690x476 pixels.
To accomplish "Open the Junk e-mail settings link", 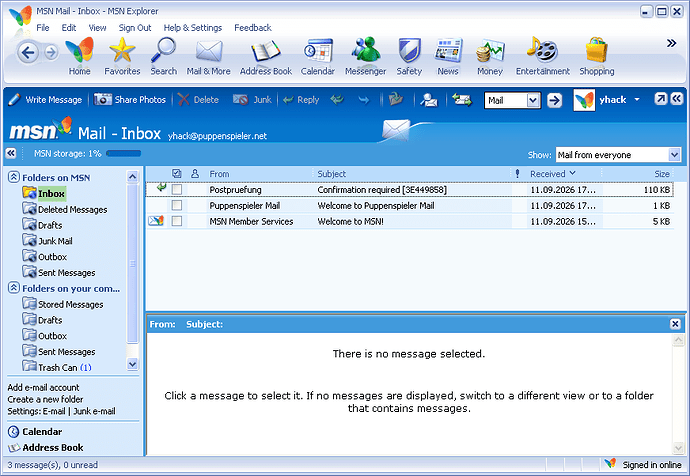I will [94, 411].
